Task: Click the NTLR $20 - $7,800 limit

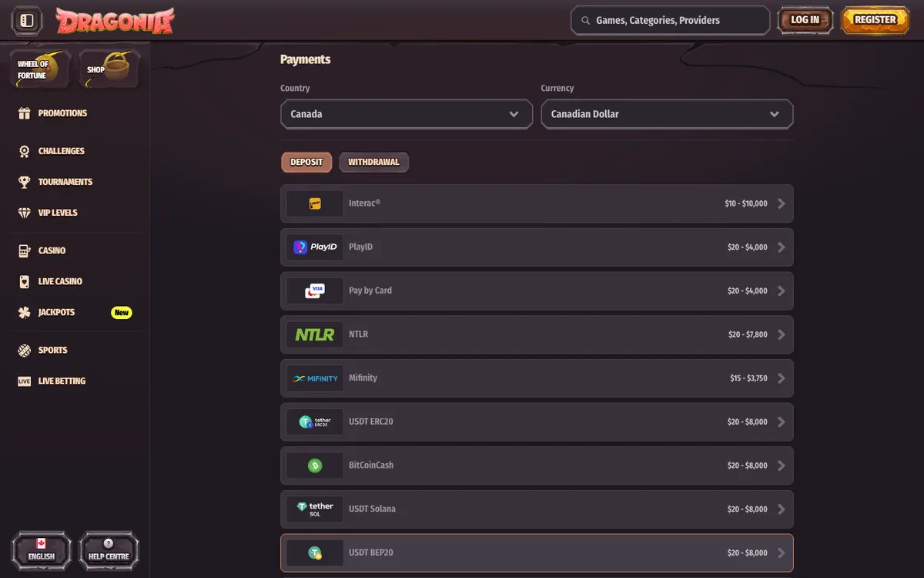Action: (748, 334)
